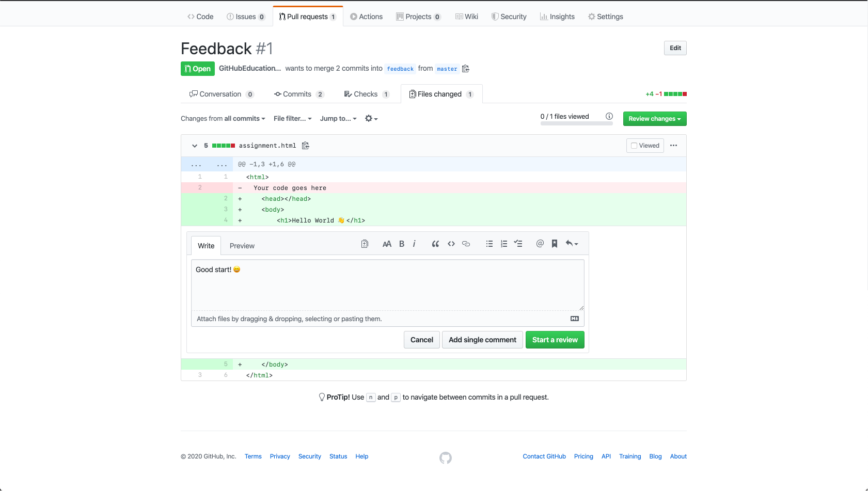Open the Wiki tab
Image resolution: width=868 pixels, height=491 pixels.
click(x=467, y=17)
